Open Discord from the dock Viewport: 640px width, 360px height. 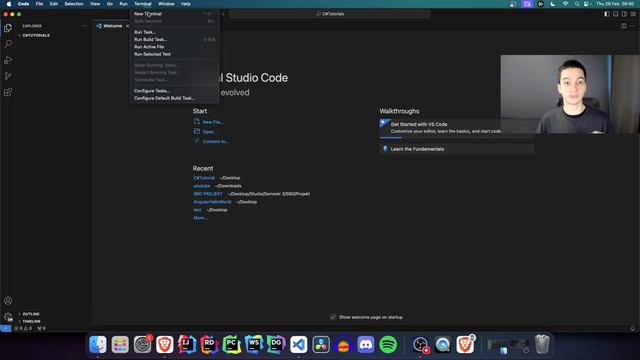366,345
